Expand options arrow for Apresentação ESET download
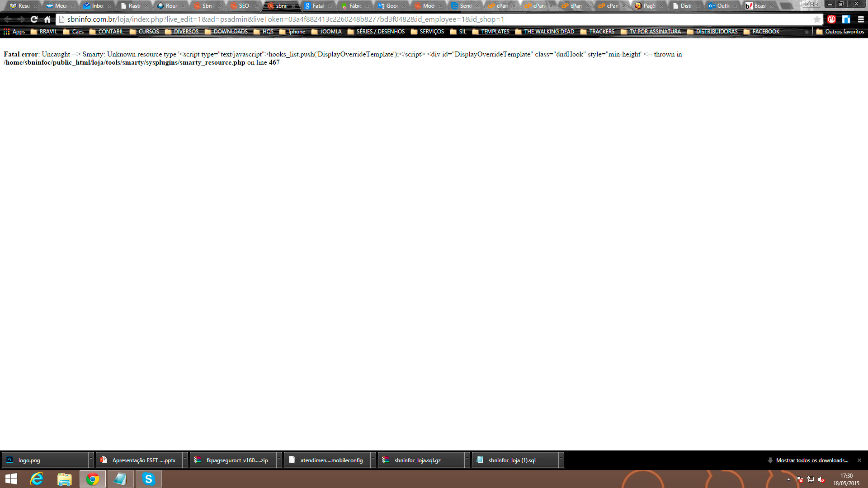Viewport: 868px width, 488px height. point(185,460)
